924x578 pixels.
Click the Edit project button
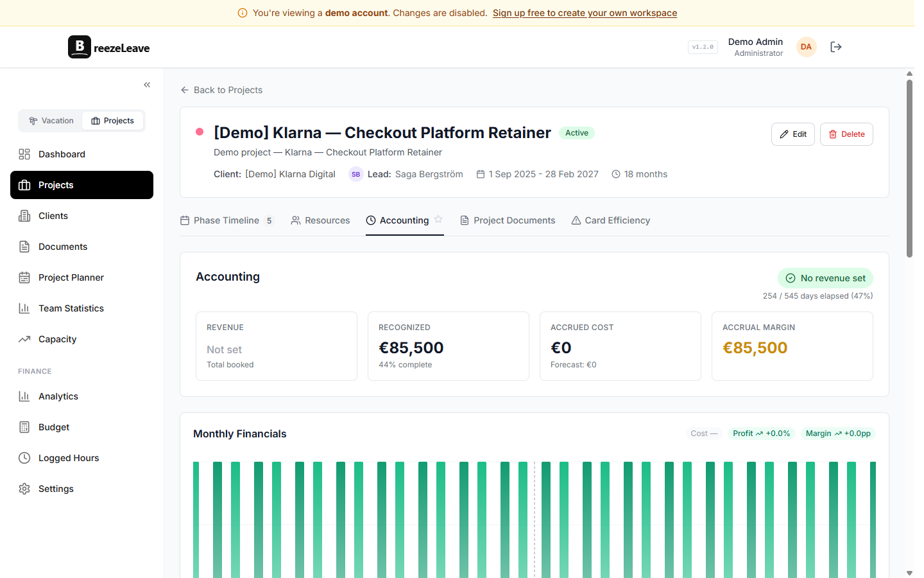(x=793, y=134)
